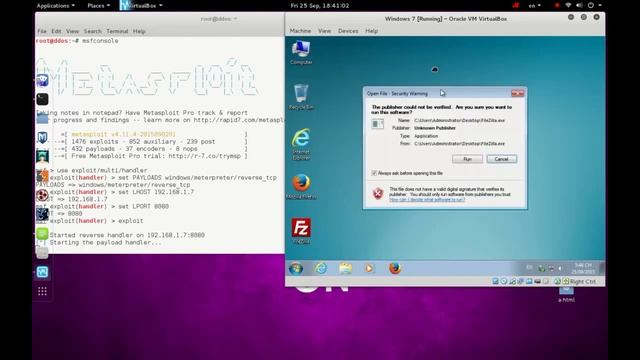640x360 pixels.
Task: Open Internet Explorer from the Windows taskbar
Action: (x=321, y=268)
